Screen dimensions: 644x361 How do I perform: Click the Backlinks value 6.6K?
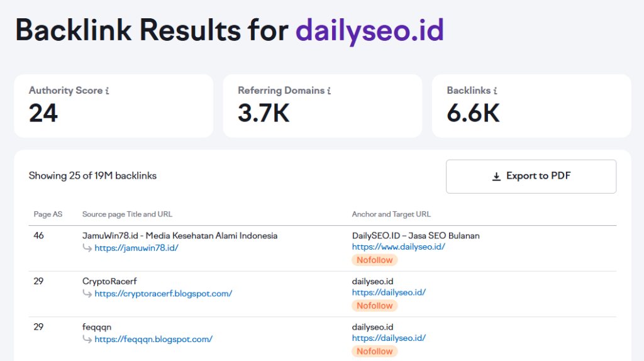coord(473,113)
